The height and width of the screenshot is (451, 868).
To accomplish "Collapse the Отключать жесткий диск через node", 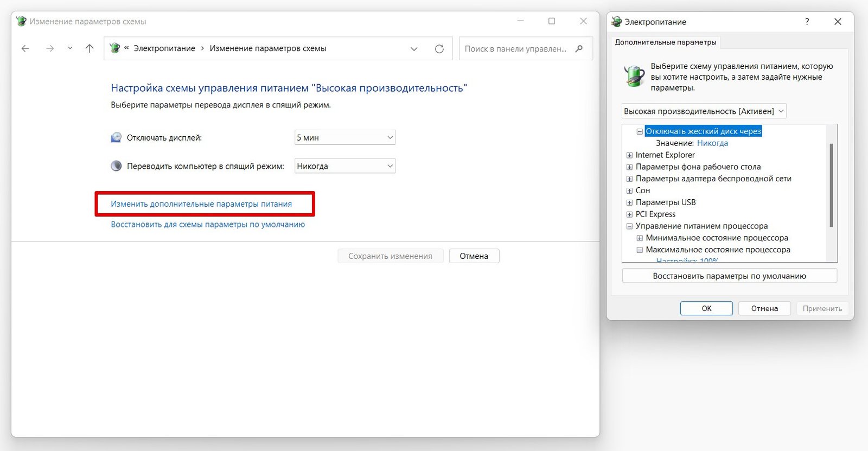I will coord(640,131).
